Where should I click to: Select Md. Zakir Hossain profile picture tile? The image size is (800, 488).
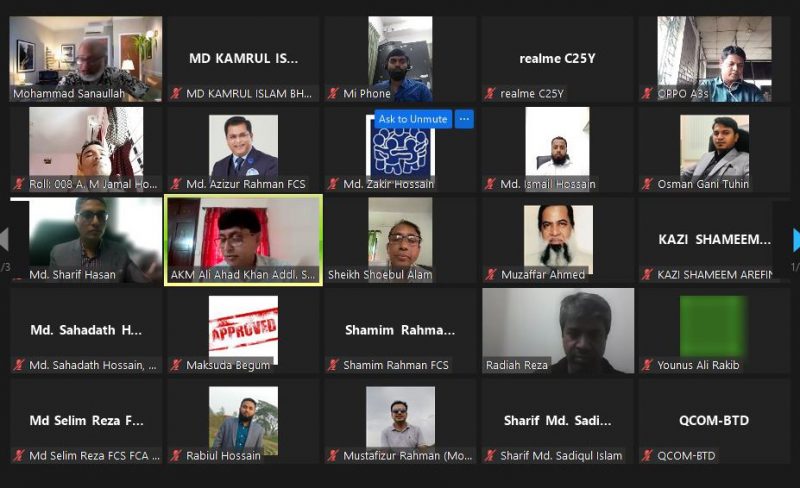click(x=401, y=150)
